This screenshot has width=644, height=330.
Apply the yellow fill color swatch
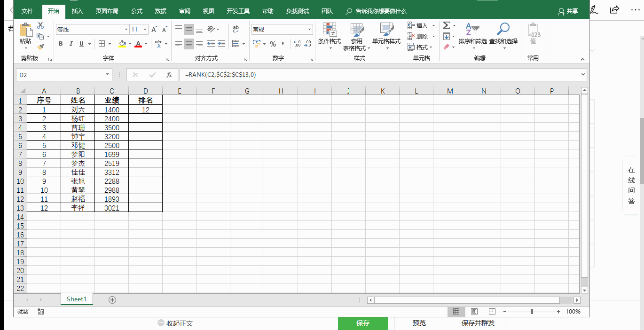[x=122, y=44]
